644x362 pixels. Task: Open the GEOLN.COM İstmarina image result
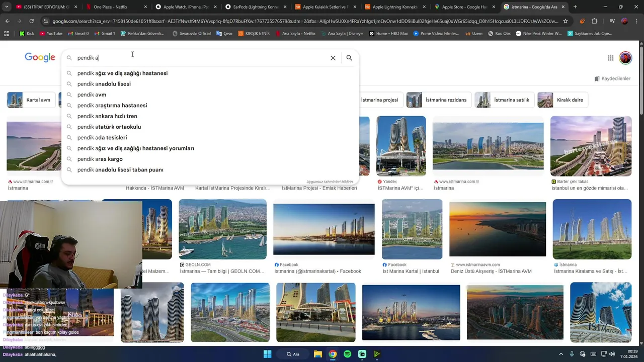click(222, 229)
